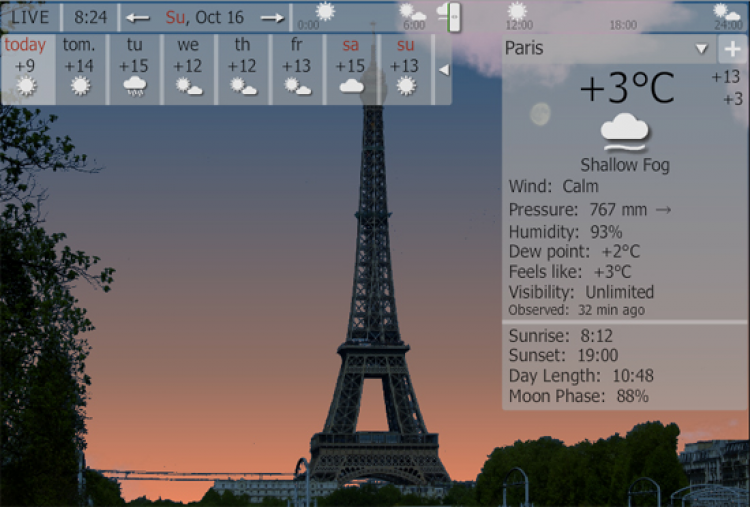Click the LIVE button
This screenshot has width=750, height=507.
click(x=30, y=18)
